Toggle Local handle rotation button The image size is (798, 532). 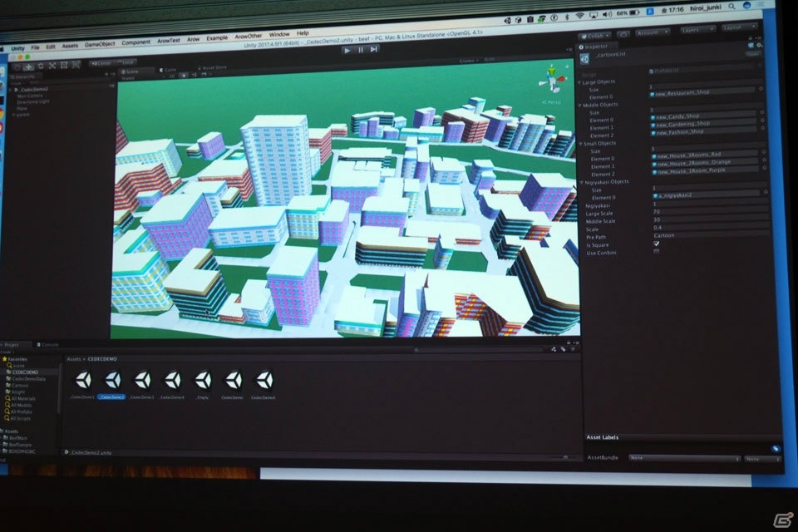[x=126, y=62]
